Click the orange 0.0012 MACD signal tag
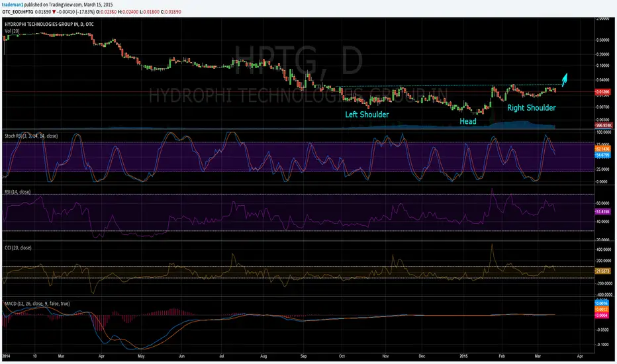The height and width of the screenshot is (364, 617). pos(601,309)
